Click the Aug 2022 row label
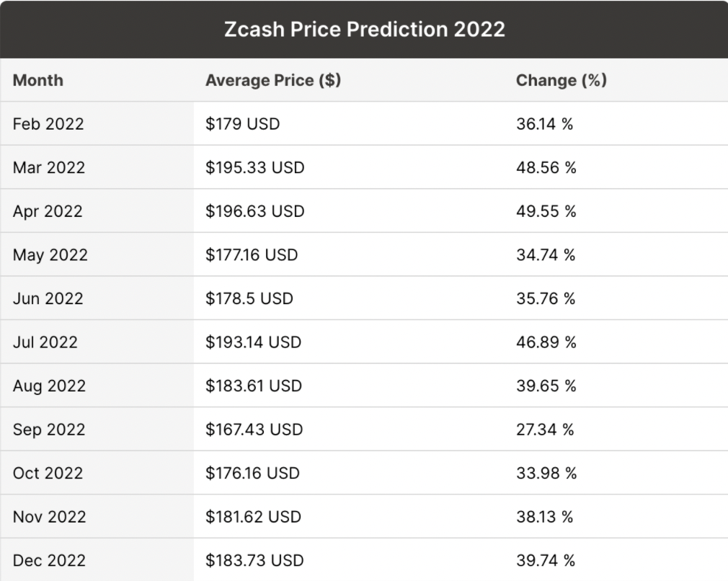Screen dimensions: 728x581 pyautogui.click(x=49, y=386)
